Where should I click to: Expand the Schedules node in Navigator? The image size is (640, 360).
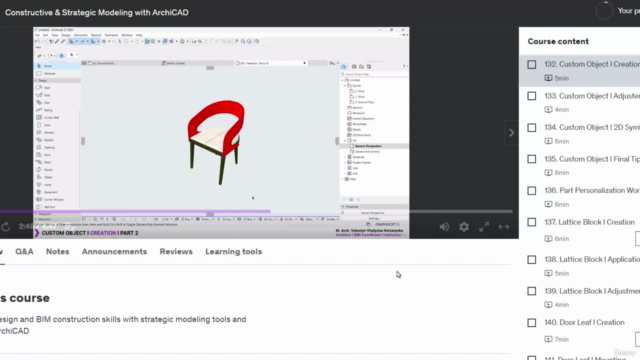345,157
